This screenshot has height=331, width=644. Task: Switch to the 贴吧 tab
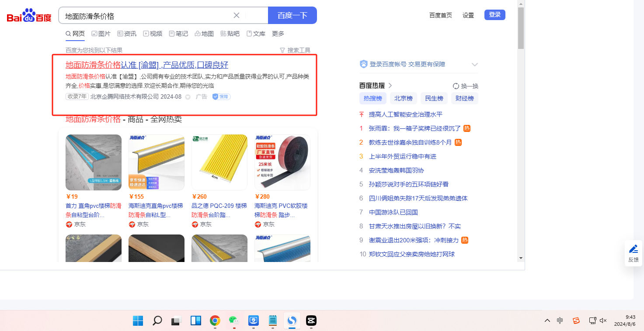click(230, 34)
